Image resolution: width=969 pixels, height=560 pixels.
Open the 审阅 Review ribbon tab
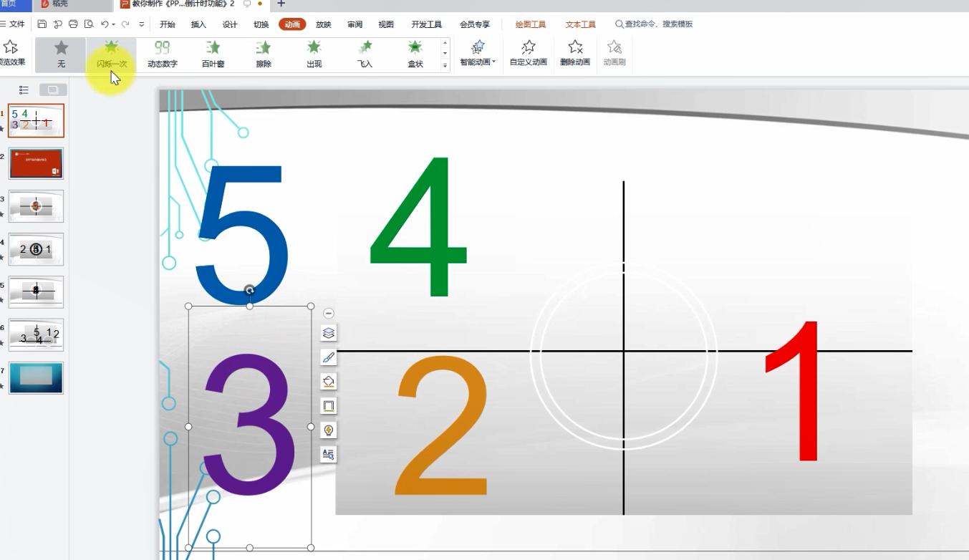(355, 24)
